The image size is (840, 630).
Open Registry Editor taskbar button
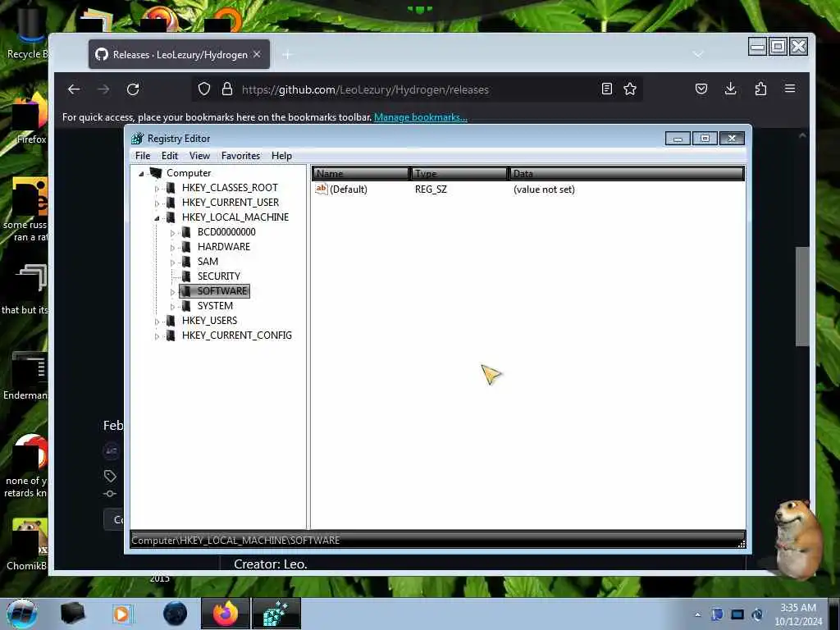pos(276,614)
